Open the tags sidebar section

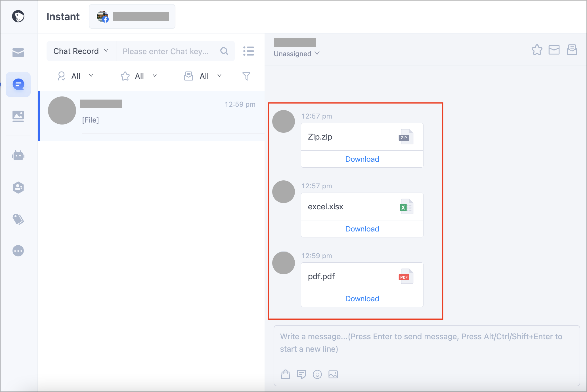click(18, 219)
